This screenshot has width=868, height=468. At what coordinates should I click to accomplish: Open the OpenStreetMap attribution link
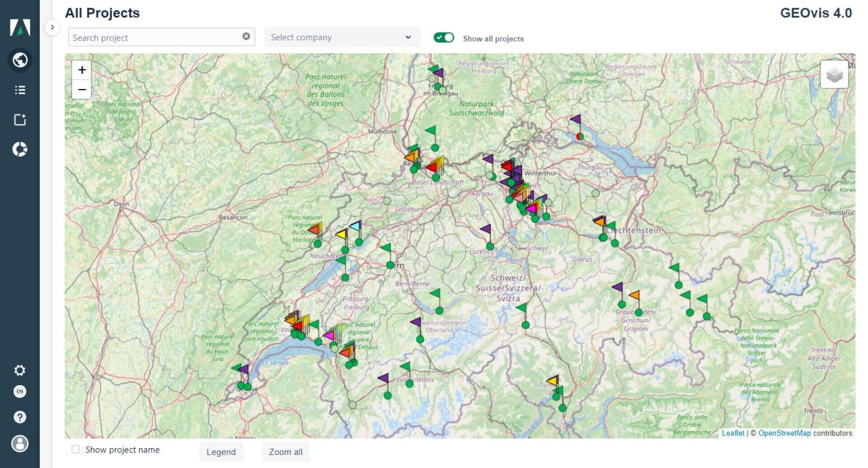[784, 433]
